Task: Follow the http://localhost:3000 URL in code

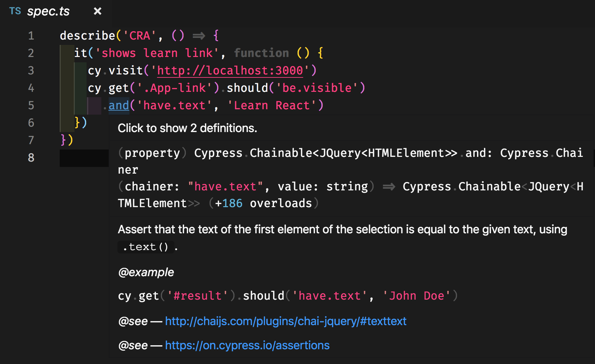Action: (x=230, y=70)
